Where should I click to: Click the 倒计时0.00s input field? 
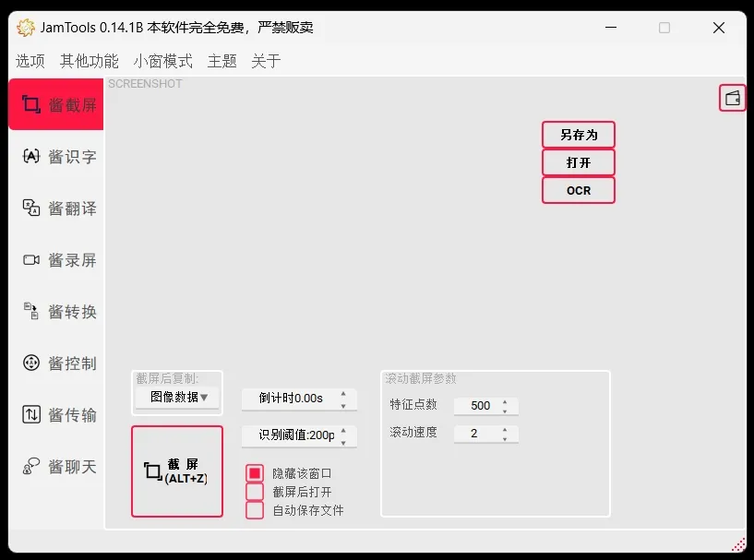pos(299,399)
